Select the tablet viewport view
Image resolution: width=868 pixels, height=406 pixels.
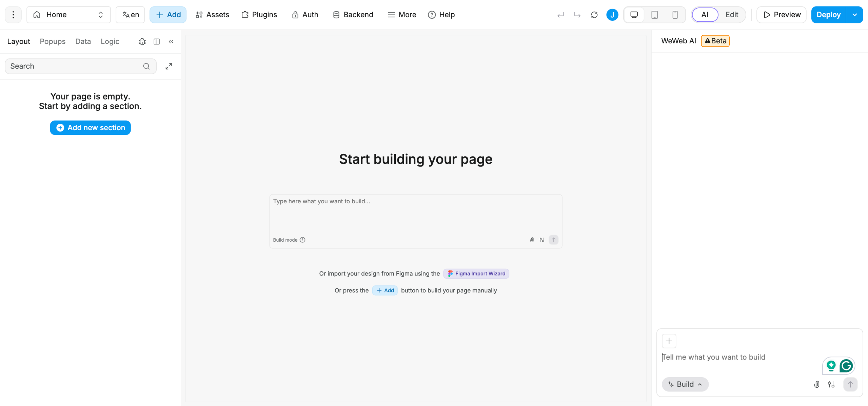[x=654, y=15]
